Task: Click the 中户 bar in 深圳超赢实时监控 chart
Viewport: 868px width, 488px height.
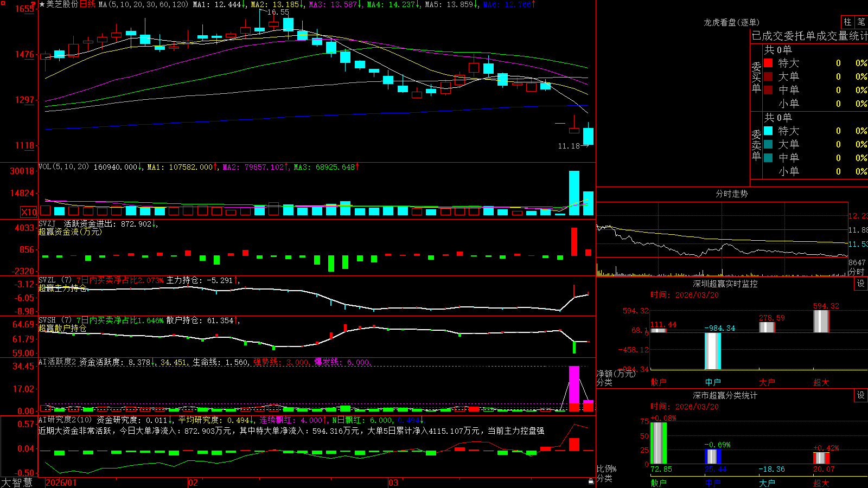Action: [713, 351]
